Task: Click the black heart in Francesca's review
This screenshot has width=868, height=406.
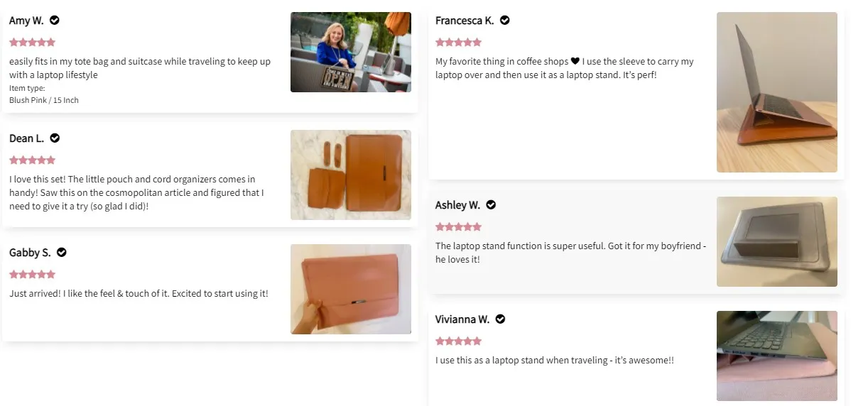Action: click(x=575, y=62)
